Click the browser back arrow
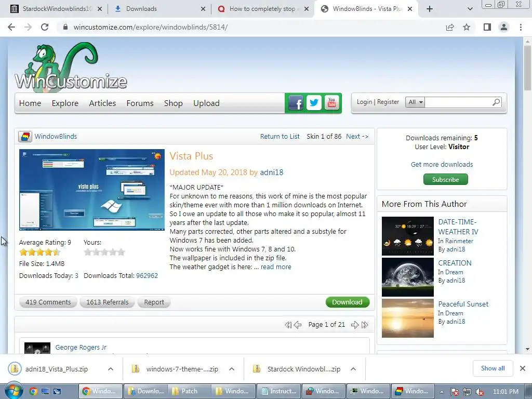 11,27
